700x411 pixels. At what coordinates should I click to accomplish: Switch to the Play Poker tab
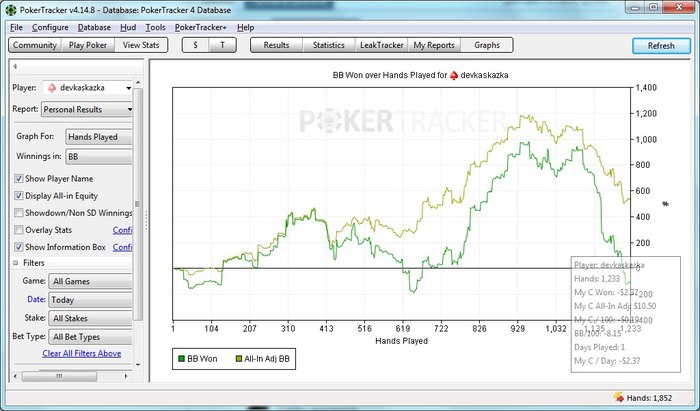click(x=88, y=45)
